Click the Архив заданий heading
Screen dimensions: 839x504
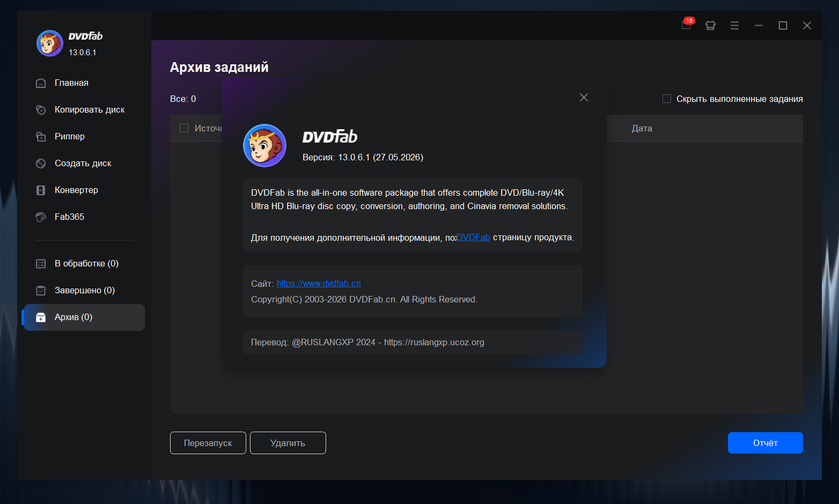(x=219, y=67)
